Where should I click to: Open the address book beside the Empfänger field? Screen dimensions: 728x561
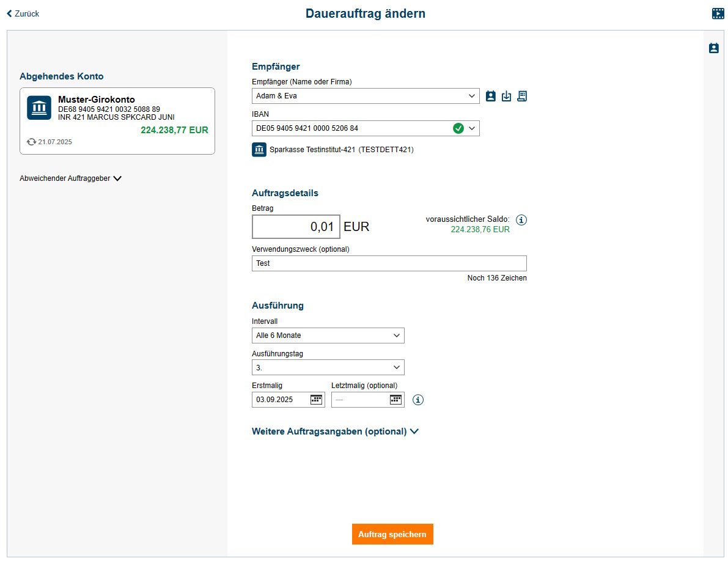(x=491, y=96)
